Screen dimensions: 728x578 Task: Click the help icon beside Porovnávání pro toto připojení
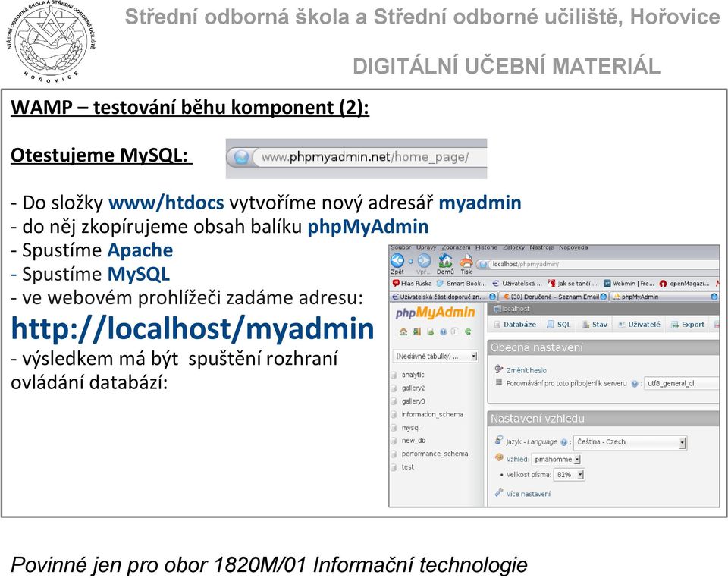point(634,384)
